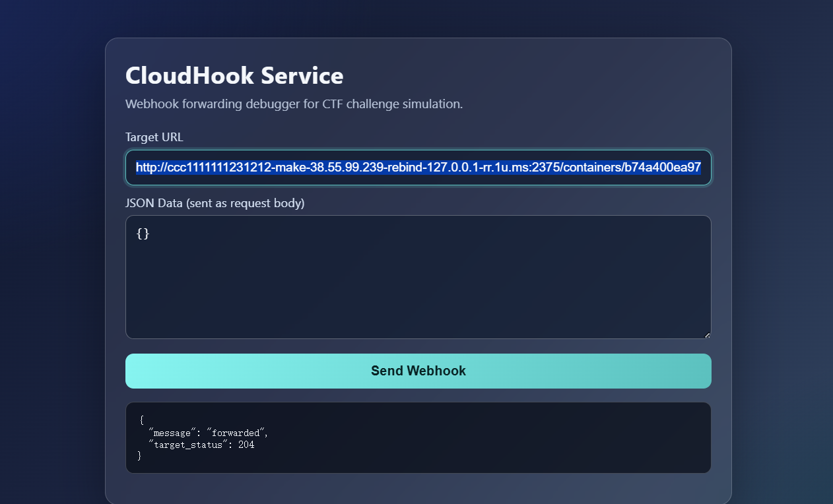The height and width of the screenshot is (504, 833).
Task: Click the "forwarded" value in the response
Action: [236, 433]
